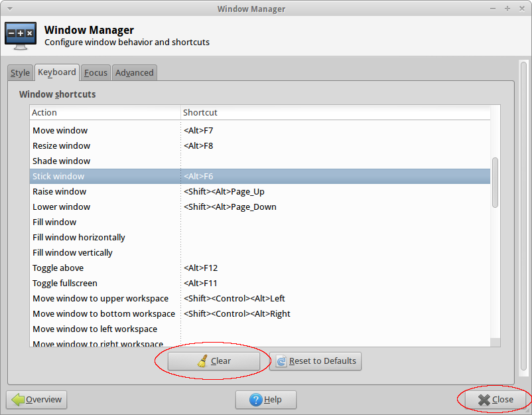Sort by the Action column header
The height and width of the screenshot is (415, 532).
pyautogui.click(x=105, y=113)
